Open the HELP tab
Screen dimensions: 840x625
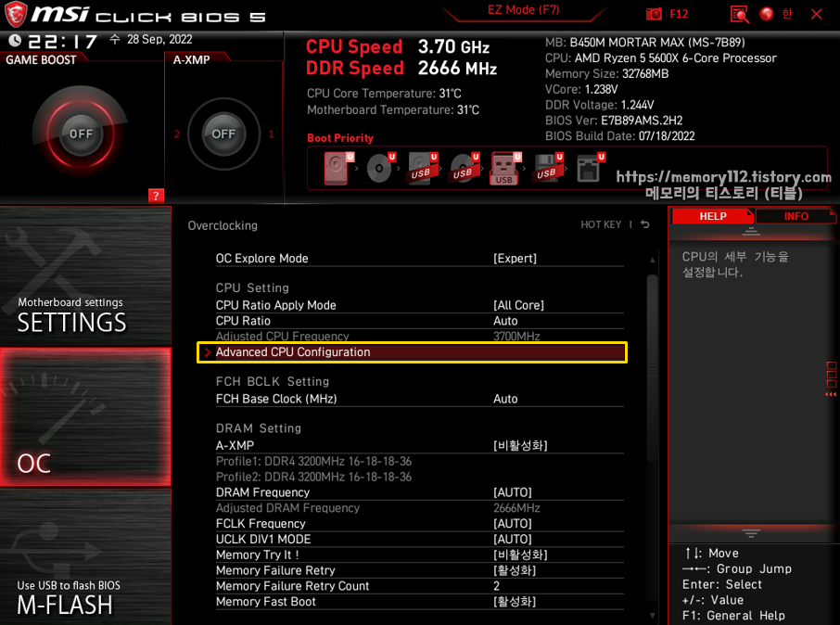pyautogui.click(x=713, y=216)
